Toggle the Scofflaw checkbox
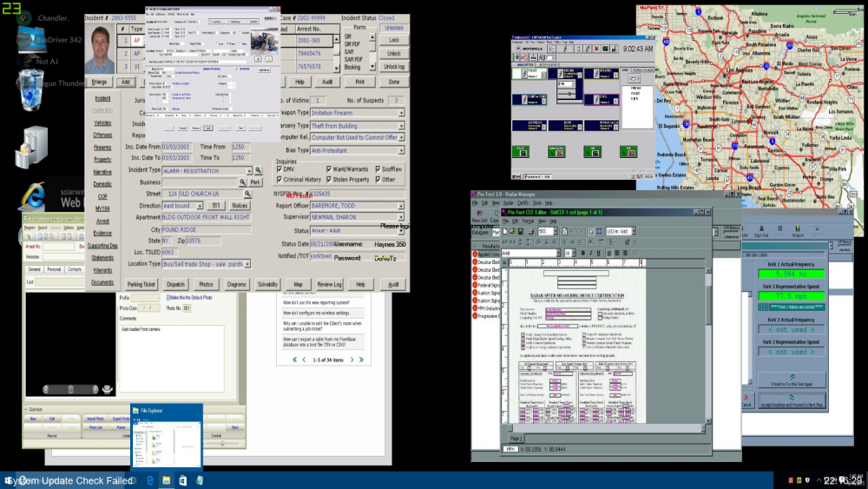Image resolution: width=868 pixels, height=489 pixels. click(x=378, y=169)
